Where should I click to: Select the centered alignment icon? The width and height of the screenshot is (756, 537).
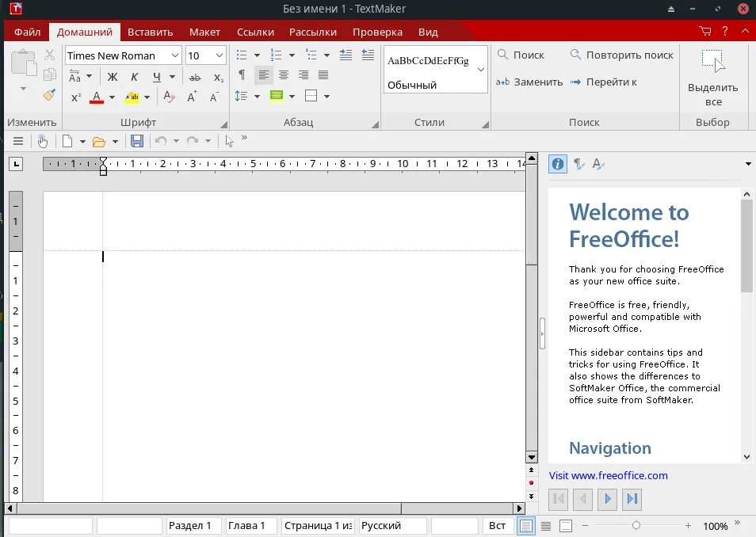283,75
